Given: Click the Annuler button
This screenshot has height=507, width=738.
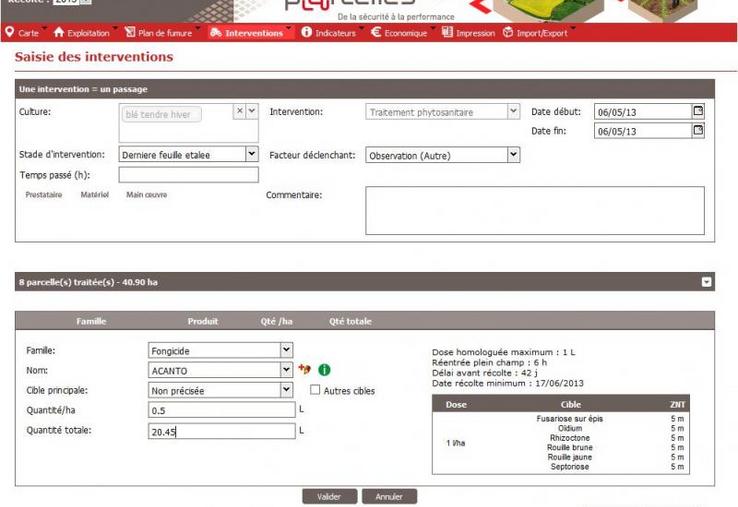Looking at the screenshot, I should click(389, 496).
